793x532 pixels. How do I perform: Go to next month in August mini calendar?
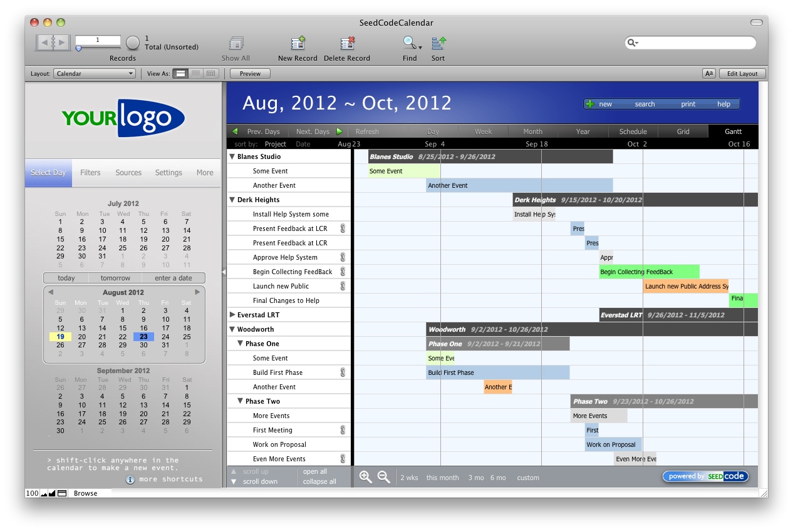point(197,292)
